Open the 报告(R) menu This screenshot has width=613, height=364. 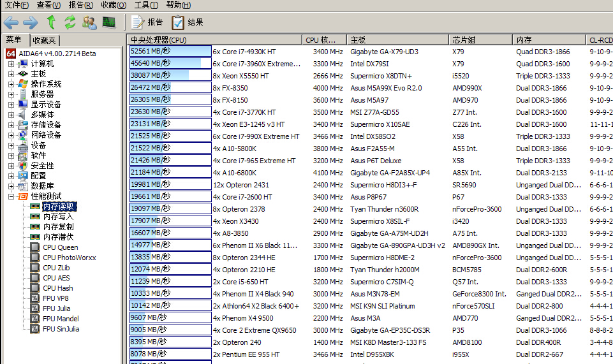coord(80,5)
